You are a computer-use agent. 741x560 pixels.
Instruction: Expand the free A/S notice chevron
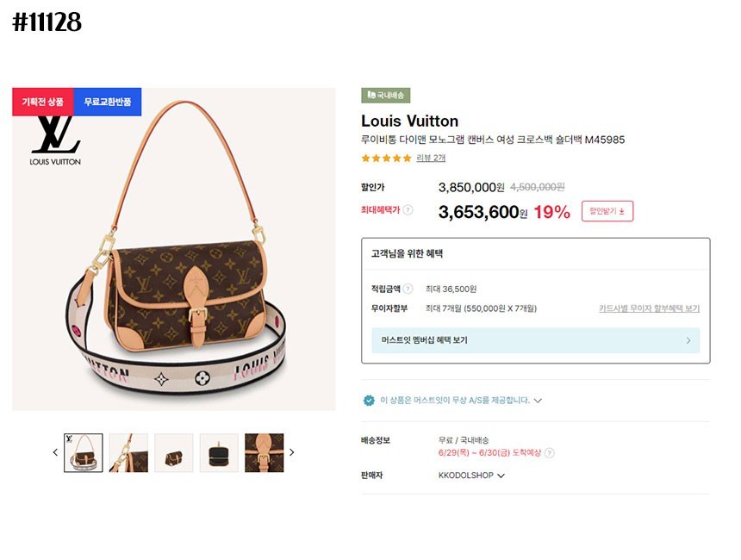tap(538, 401)
